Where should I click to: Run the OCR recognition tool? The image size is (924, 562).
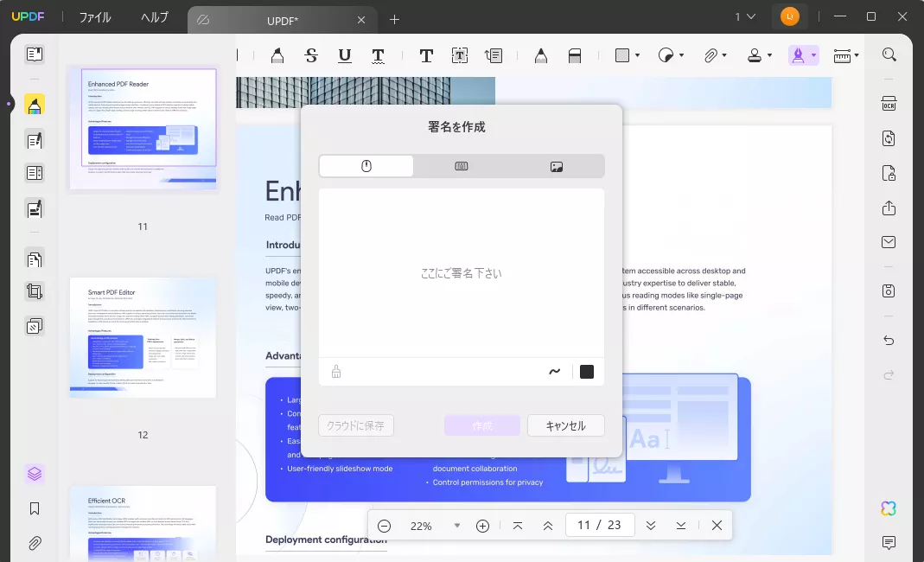click(889, 103)
